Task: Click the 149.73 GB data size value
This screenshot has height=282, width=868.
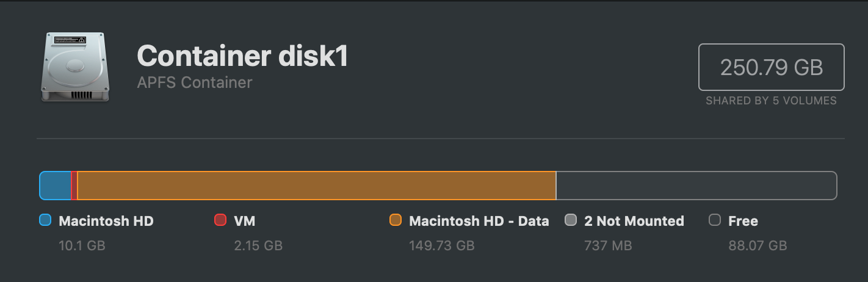Action: click(x=442, y=246)
